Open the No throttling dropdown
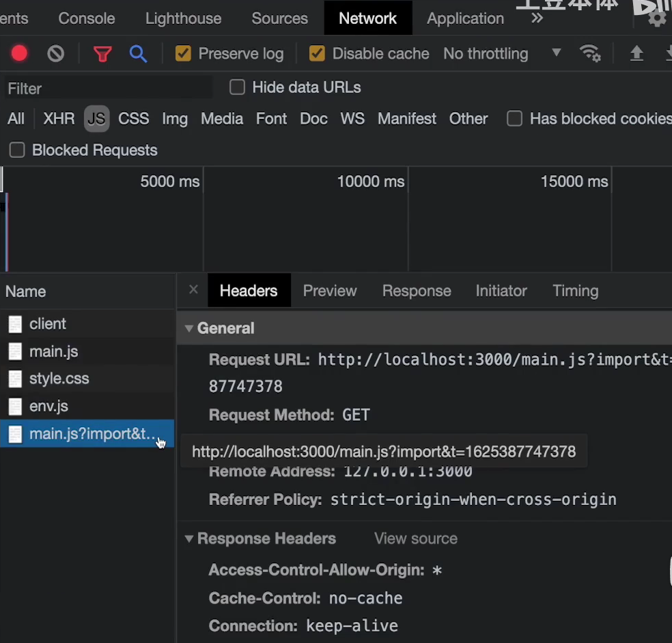 [502, 53]
